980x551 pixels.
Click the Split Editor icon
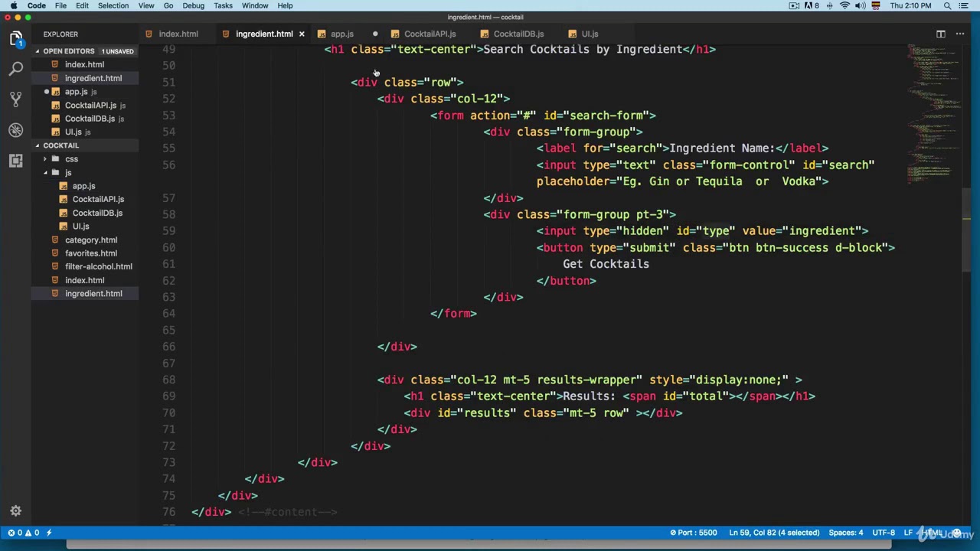click(x=941, y=34)
